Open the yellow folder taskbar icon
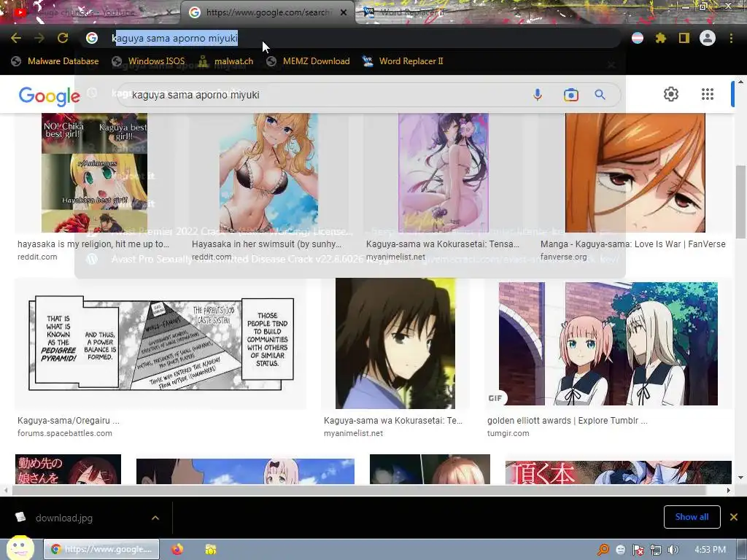This screenshot has width=747, height=560. (211, 549)
